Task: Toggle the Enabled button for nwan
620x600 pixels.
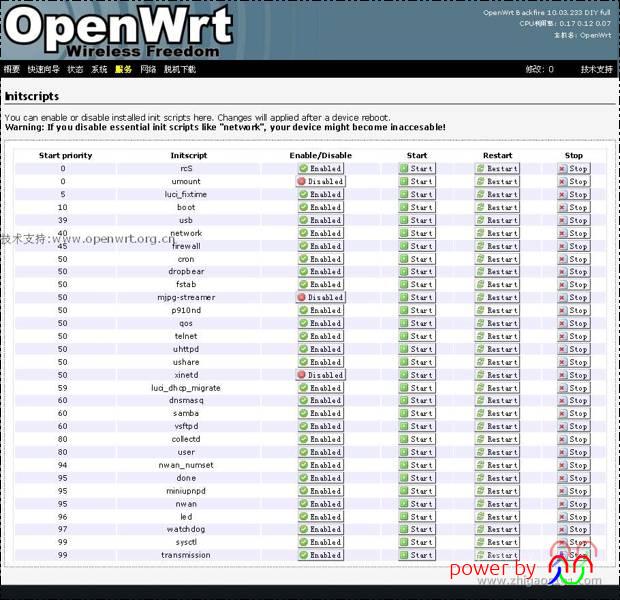Action: click(x=321, y=504)
